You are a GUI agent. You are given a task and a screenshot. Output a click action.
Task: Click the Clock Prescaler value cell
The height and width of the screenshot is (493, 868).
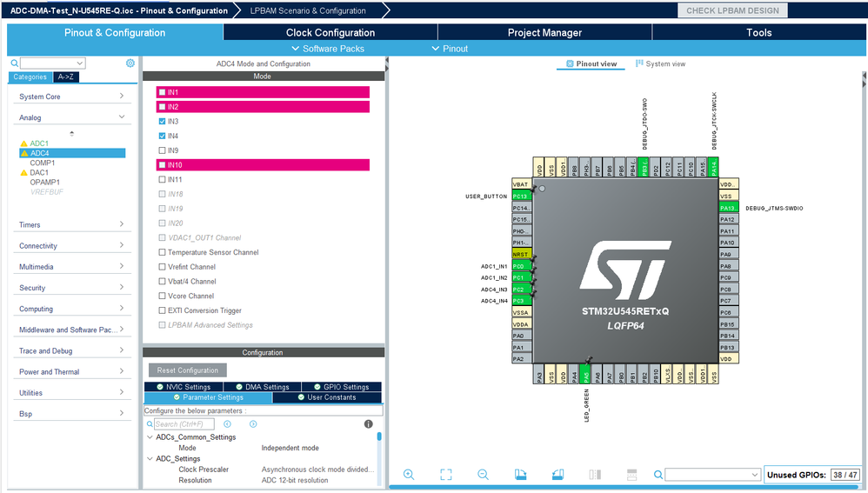pos(318,470)
